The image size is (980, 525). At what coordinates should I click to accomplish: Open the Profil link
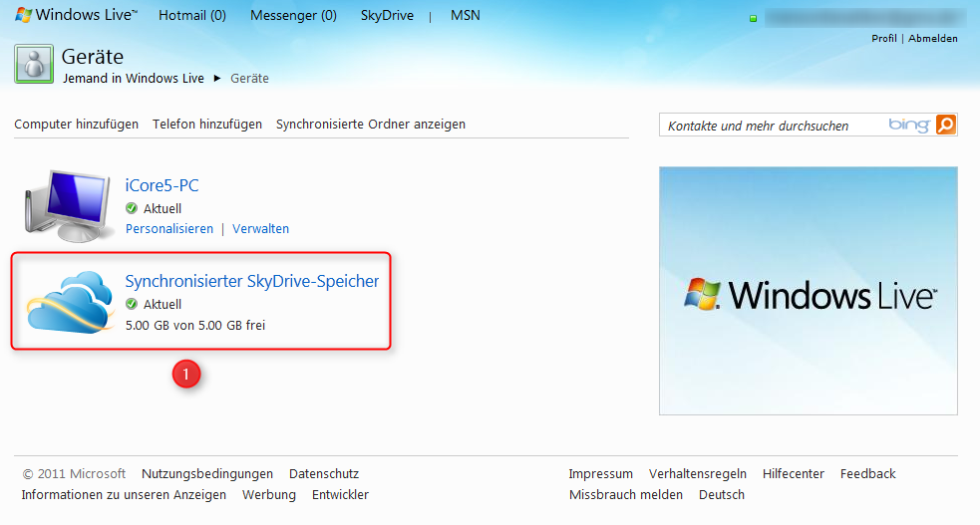883,39
